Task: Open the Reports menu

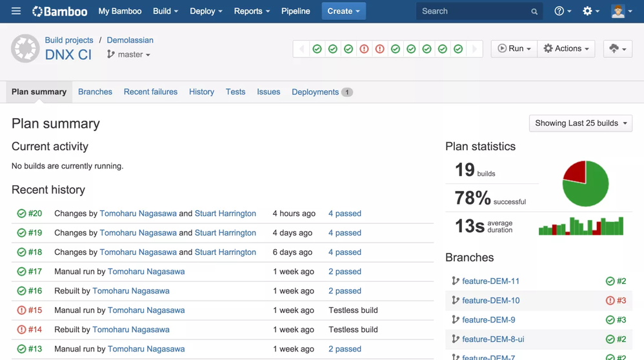Action: [252, 11]
